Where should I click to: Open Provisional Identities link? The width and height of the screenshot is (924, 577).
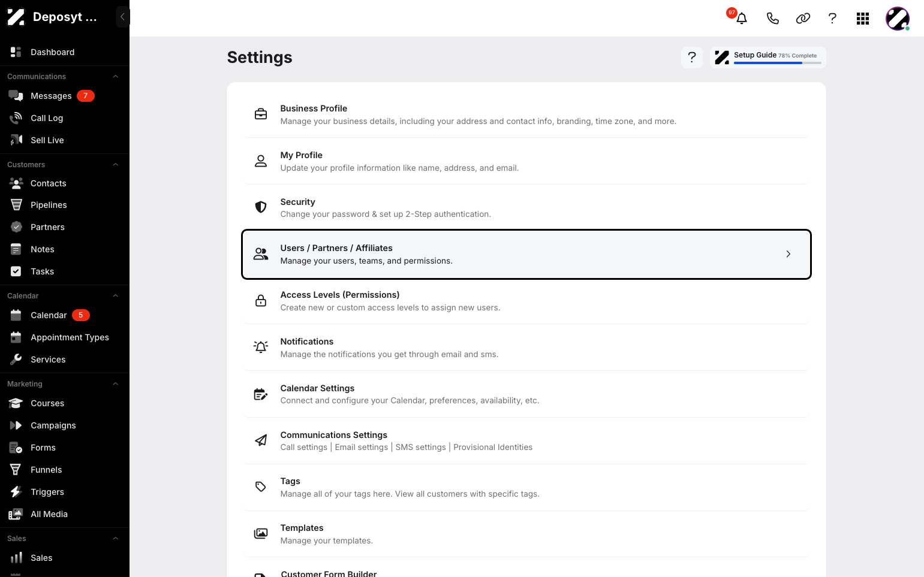(493, 447)
